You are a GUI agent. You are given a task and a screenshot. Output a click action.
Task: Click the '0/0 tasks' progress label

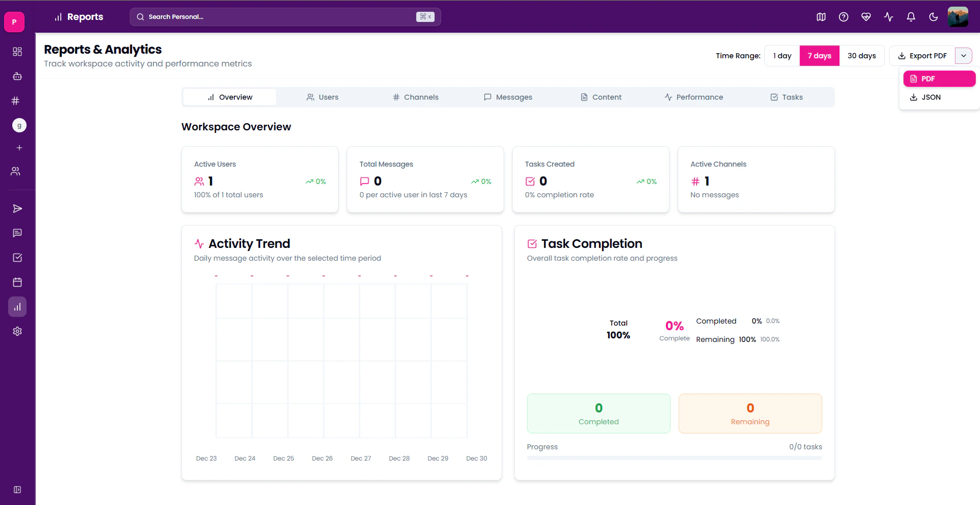[805, 447]
